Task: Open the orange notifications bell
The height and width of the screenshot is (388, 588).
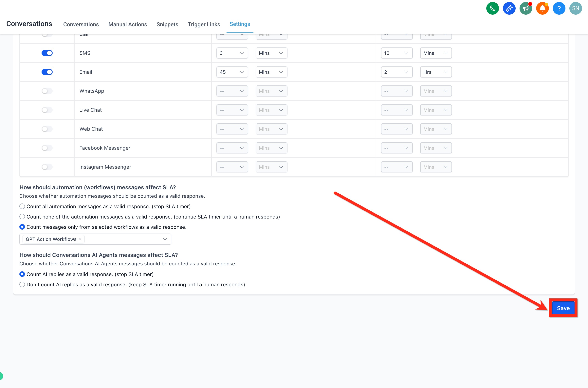Action: (542, 9)
